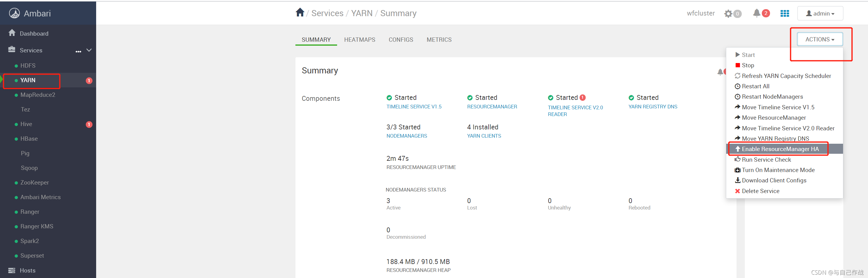
Task: Click the '188.4 MB / 910.5 MB' heap value
Action: pos(418,262)
